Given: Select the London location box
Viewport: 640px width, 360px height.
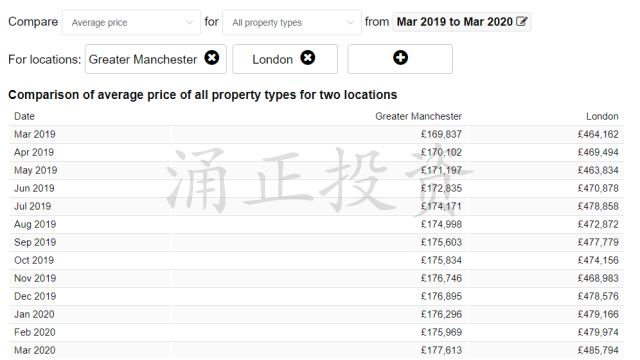Looking at the screenshot, I should click(x=285, y=59).
